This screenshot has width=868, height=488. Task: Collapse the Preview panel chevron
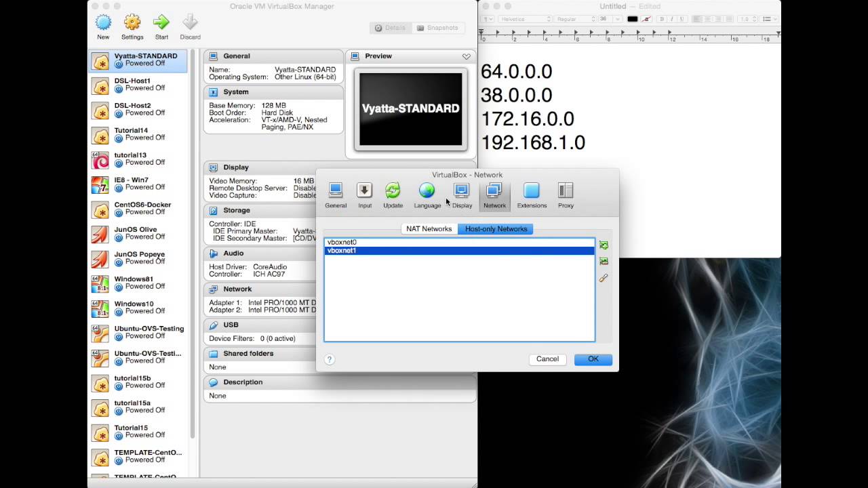coord(467,56)
